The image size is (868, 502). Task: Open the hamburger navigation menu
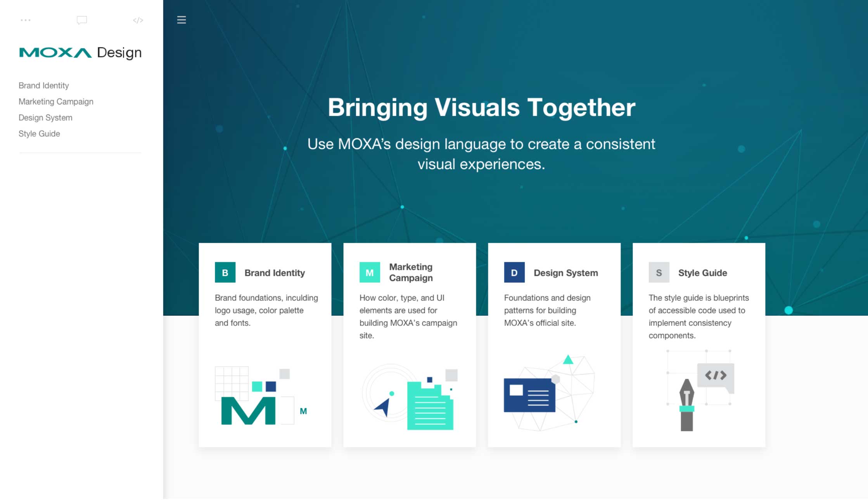click(x=181, y=20)
